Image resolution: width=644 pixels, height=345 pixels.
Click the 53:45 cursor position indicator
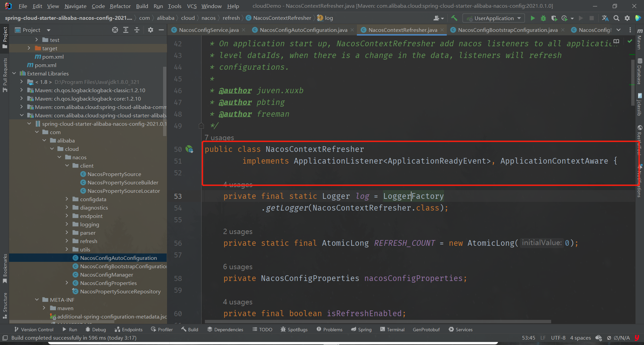click(528, 338)
